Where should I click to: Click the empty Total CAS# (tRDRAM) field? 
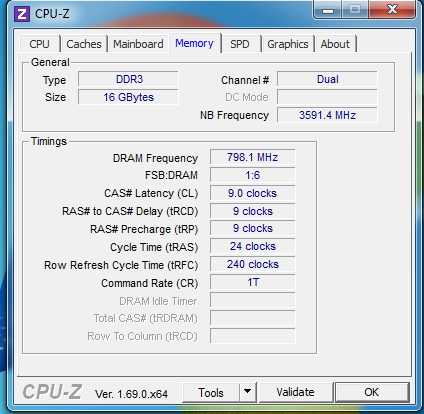[253, 318]
